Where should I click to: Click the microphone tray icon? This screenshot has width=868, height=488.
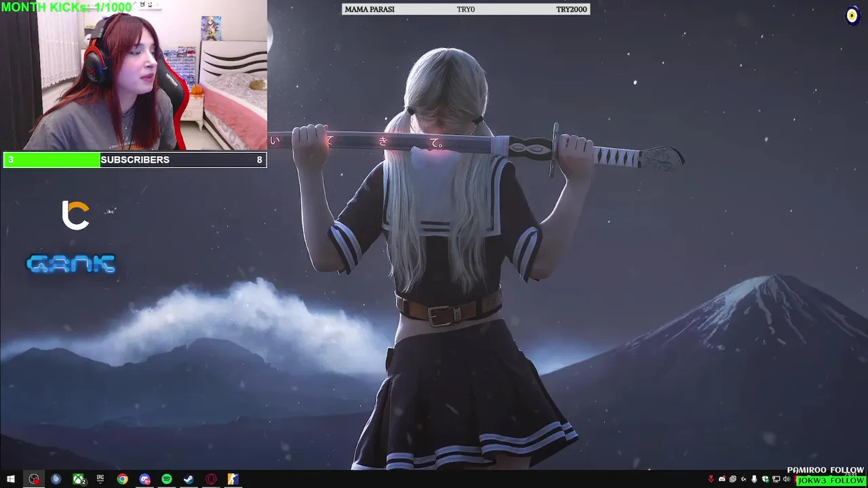[x=754, y=479]
